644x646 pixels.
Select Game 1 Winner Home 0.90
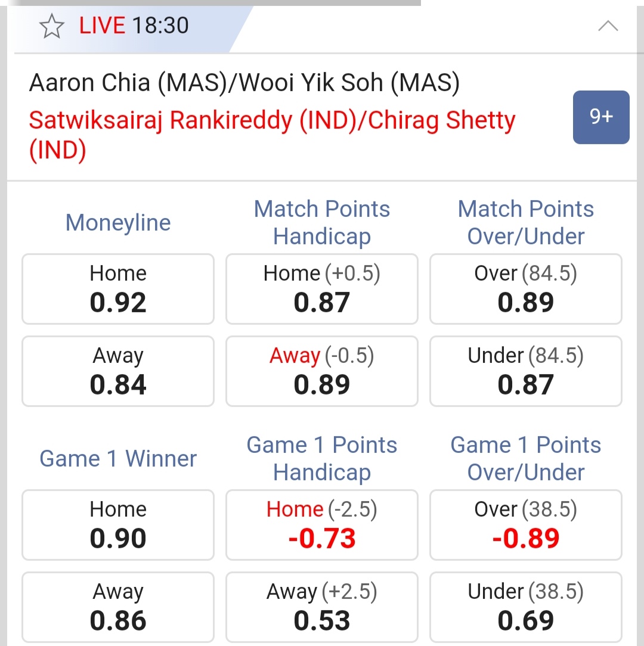pos(118,525)
